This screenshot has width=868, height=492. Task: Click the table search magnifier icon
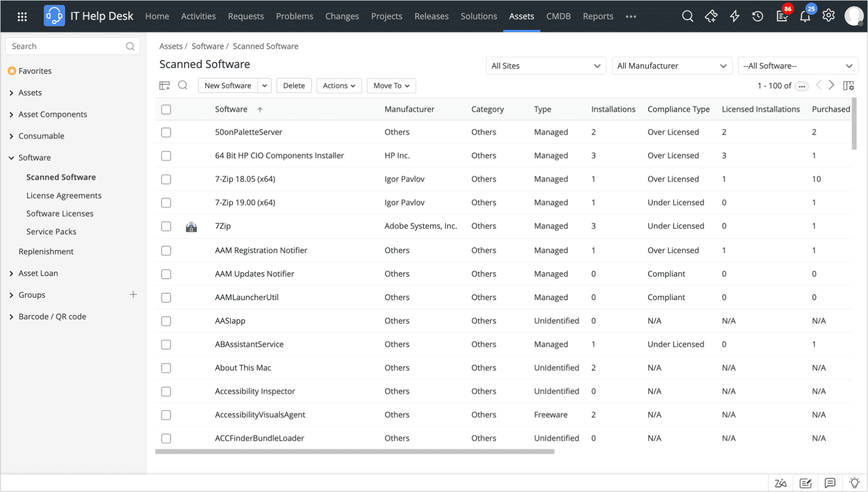[x=183, y=85]
